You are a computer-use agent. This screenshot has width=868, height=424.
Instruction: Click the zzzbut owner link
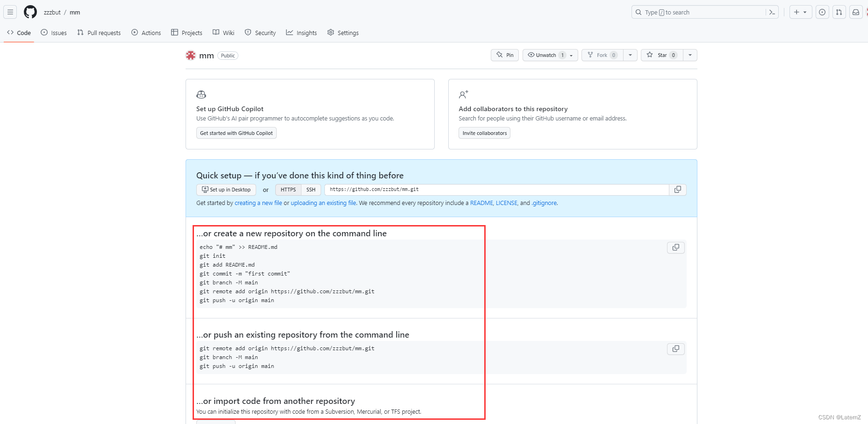click(52, 13)
